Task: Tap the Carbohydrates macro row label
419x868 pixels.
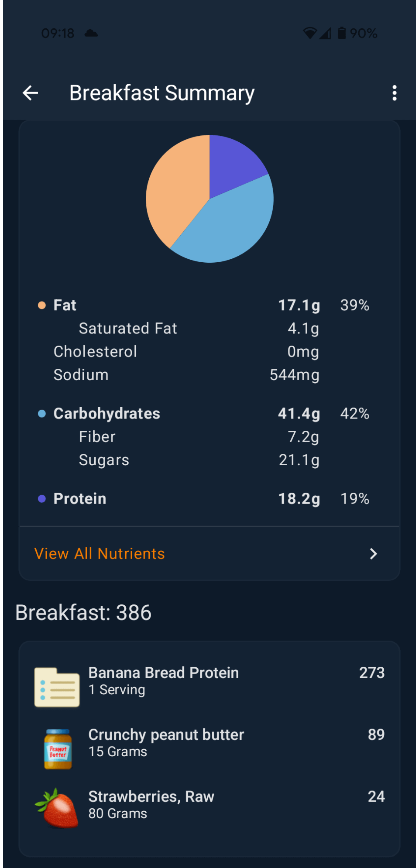Action: (107, 414)
